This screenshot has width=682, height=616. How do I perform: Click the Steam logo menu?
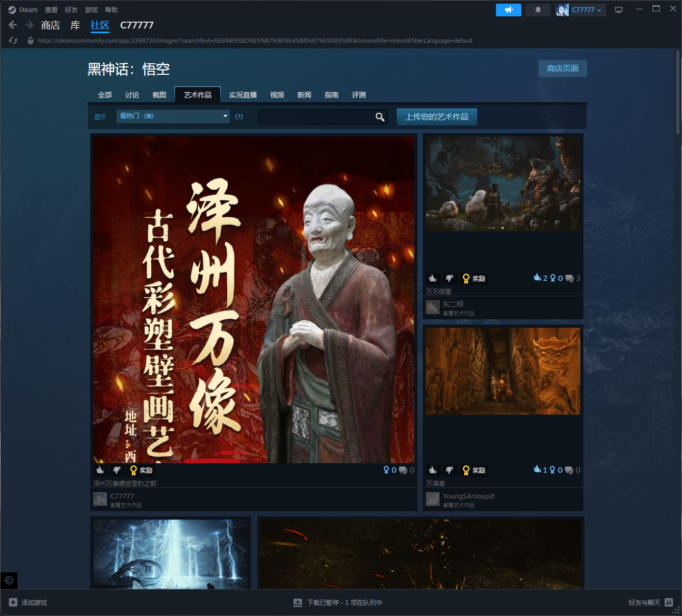(x=23, y=10)
